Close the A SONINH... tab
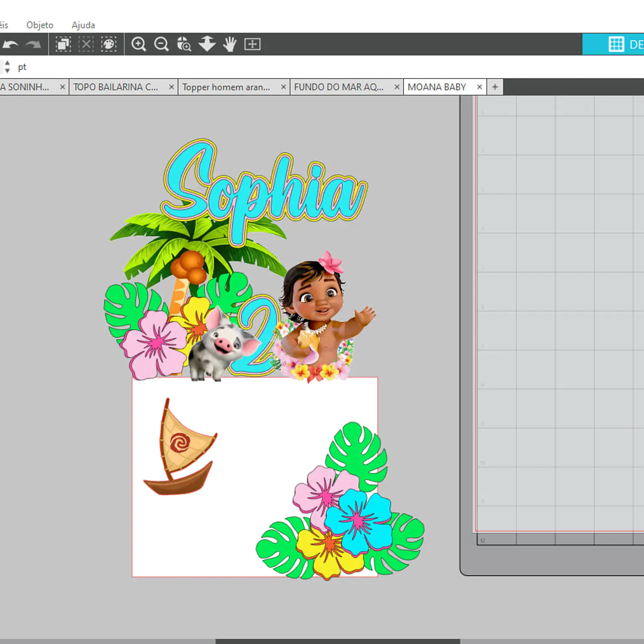This screenshot has width=644, height=644. coord(62,87)
